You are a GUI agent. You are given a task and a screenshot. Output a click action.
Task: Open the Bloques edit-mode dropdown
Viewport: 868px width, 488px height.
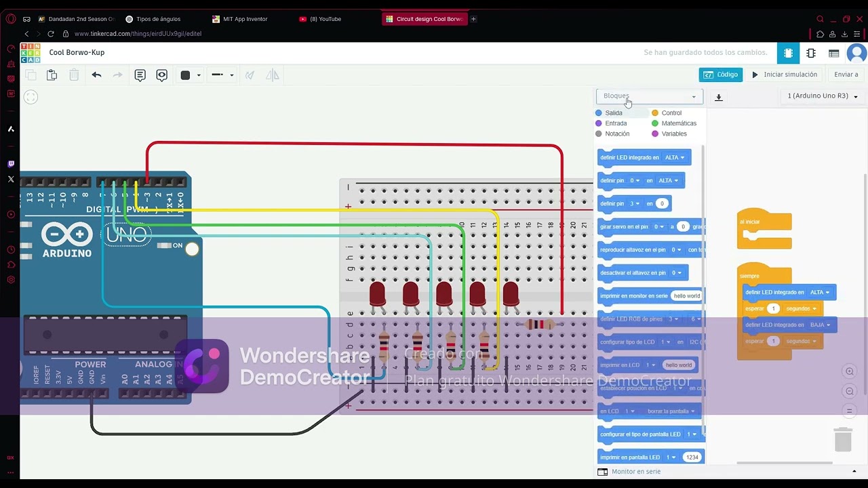[x=650, y=96]
